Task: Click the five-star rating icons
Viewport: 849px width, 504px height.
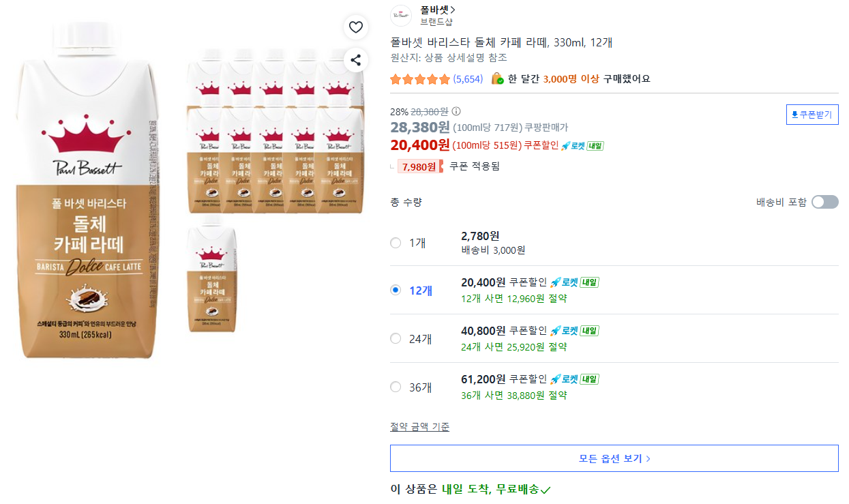Action: pyautogui.click(x=420, y=79)
